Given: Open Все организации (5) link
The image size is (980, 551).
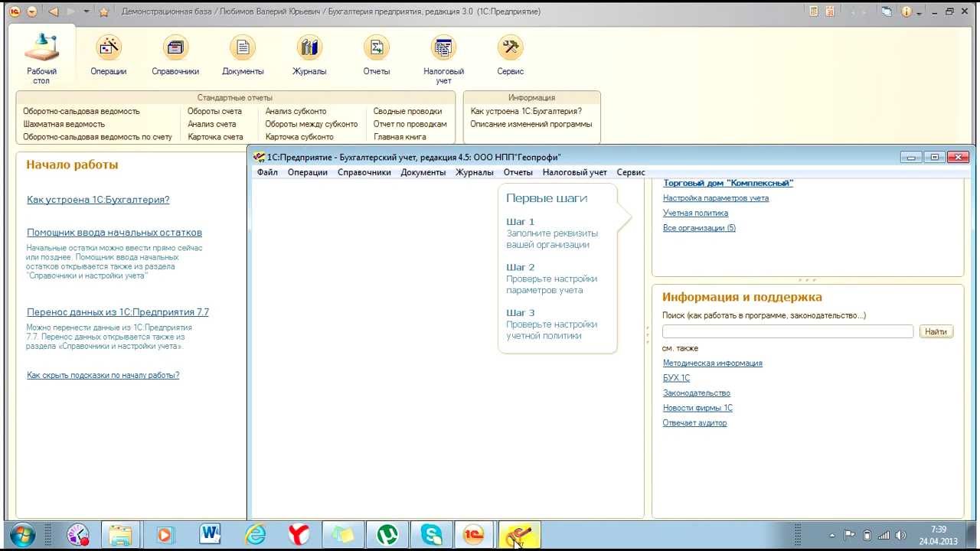Looking at the screenshot, I should 699,228.
